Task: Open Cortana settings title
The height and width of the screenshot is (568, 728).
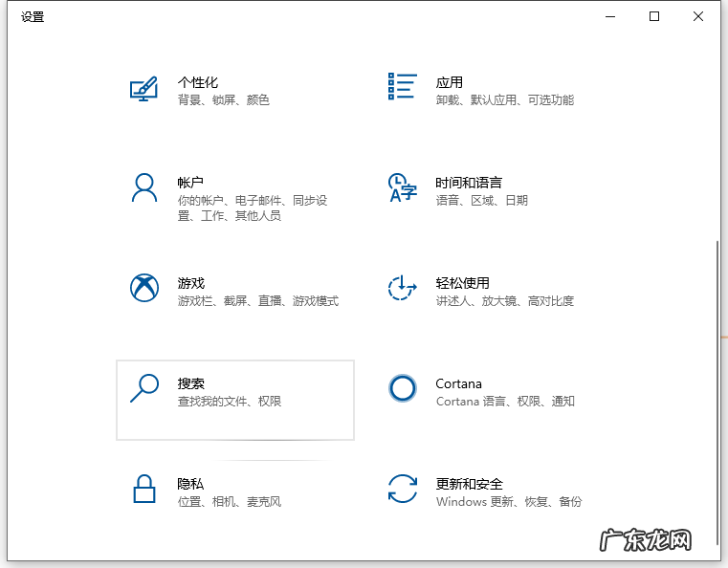Action: pyautogui.click(x=459, y=383)
